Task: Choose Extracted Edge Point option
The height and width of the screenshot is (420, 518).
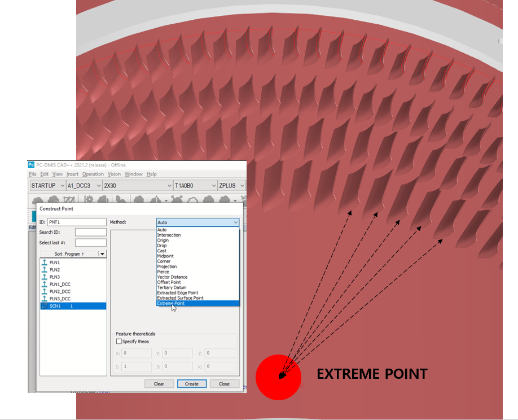Action: 197,293
